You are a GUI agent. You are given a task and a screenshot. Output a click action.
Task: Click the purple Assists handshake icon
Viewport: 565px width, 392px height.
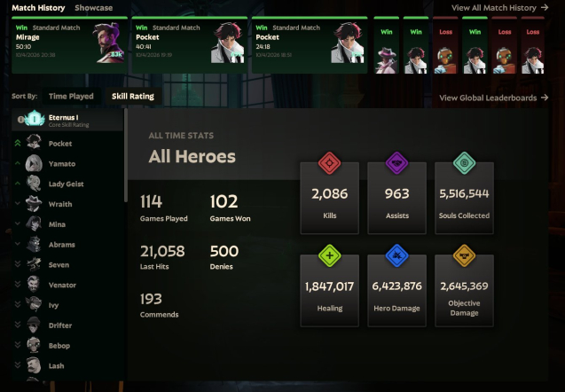click(x=396, y=163)
